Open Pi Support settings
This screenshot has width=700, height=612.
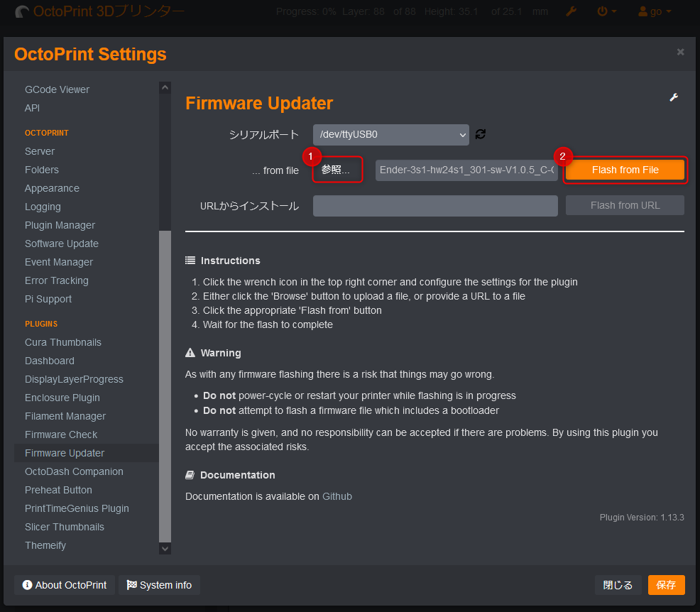click(48, 299)
